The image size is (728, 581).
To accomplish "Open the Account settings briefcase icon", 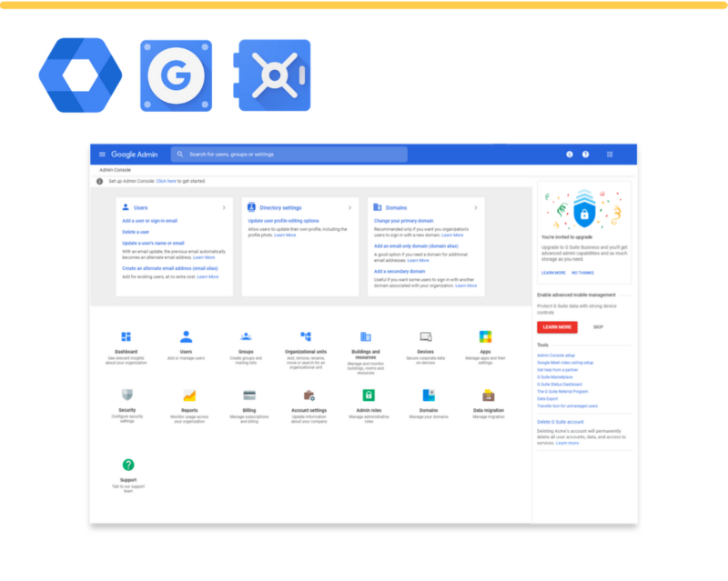I will 309,396.
